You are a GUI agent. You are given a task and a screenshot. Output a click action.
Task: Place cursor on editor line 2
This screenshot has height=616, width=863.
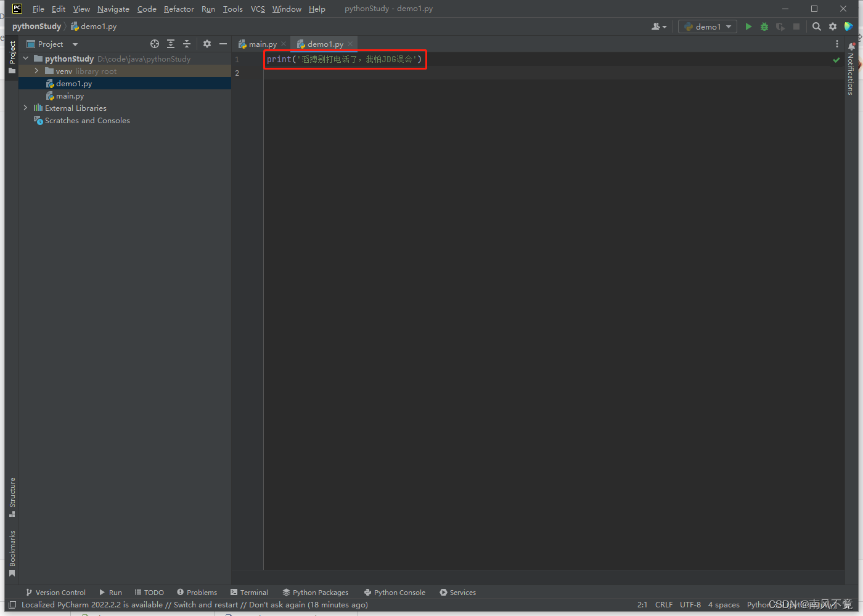(x=554, y=73)
